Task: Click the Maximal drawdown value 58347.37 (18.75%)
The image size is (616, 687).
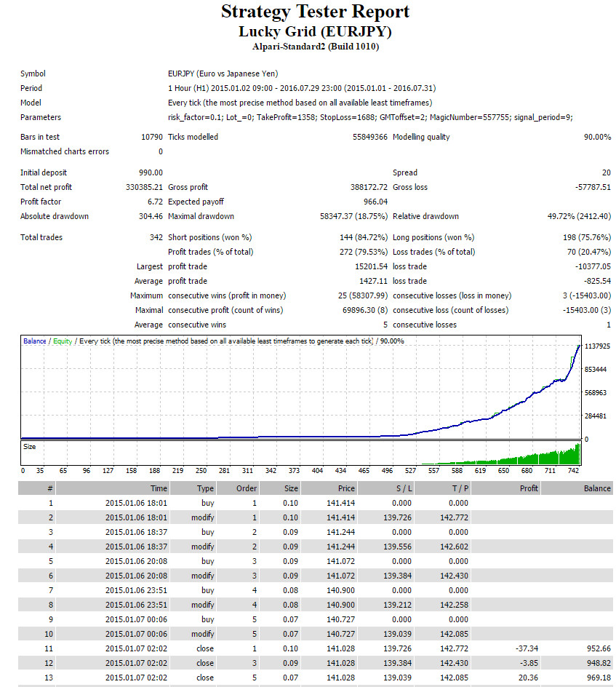Action: (x=353, y=216)
